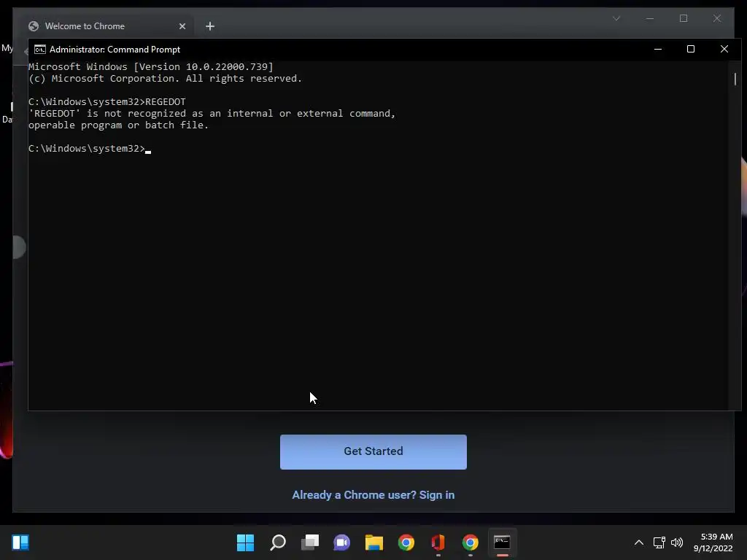Click Already a Chrome user? Sign in
The width and height of the screenshot is (747, 560).
[373, 495]
